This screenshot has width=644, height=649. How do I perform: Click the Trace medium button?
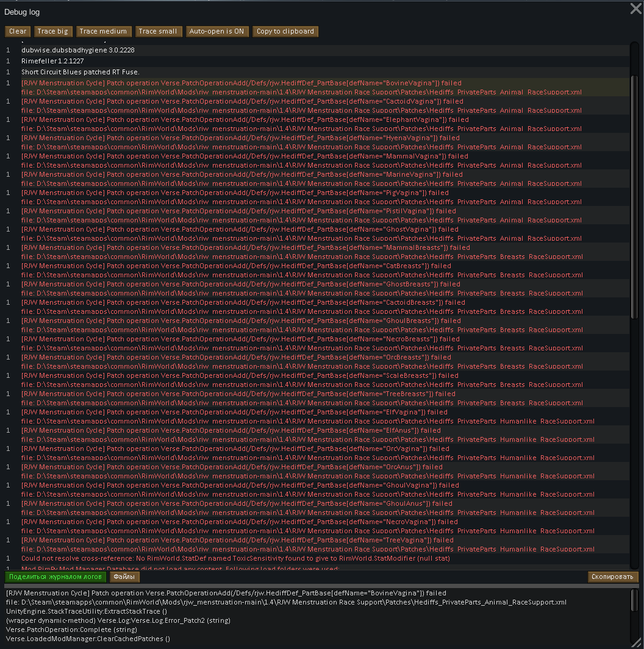pos(104,31)
